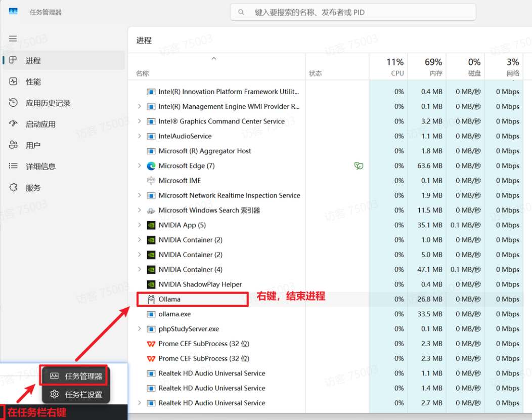Expand the Realtek row using 2.7 MB
Viewport: 532px width, 420px height.
139,403
